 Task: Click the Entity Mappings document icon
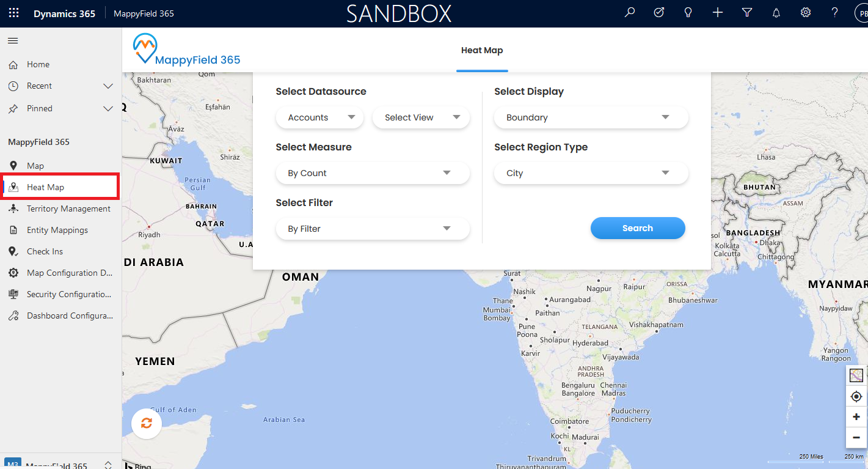13,230
